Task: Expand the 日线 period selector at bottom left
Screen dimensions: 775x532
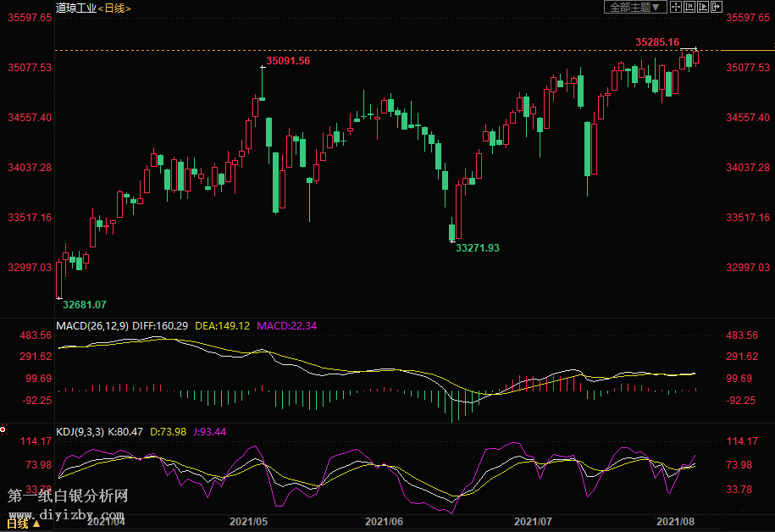Action: (x=21, y=525)
